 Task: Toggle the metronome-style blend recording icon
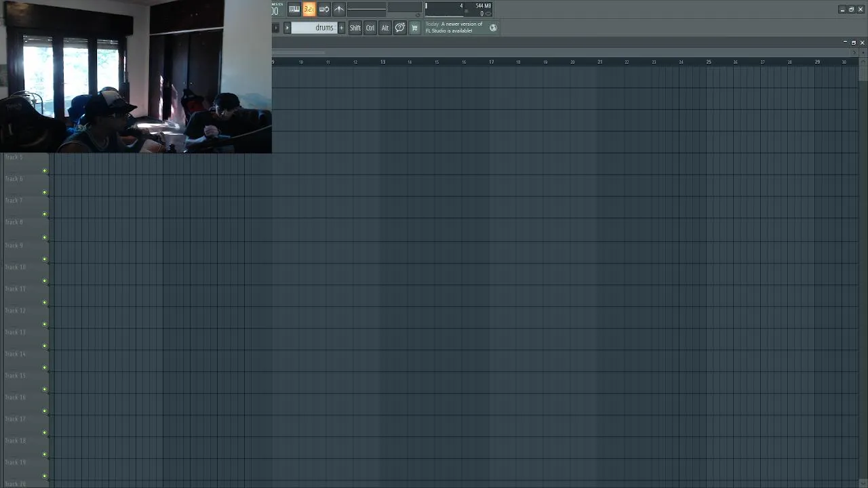pos(339,9)
